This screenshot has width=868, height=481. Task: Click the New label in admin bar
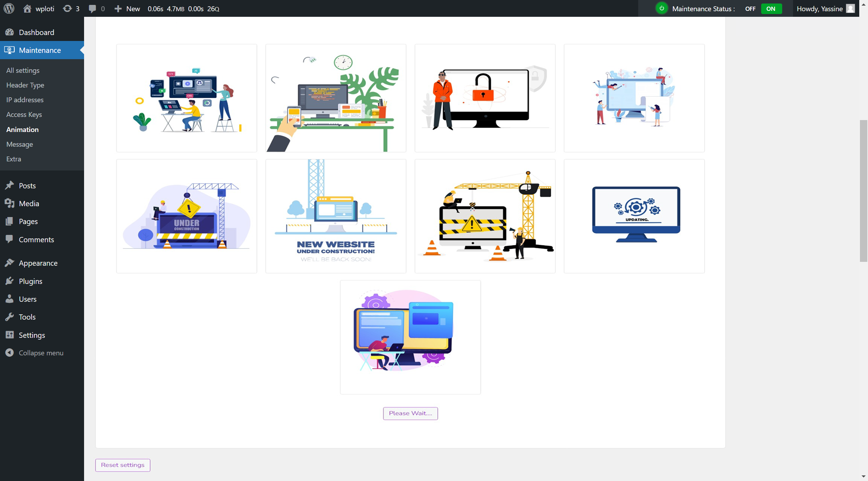(133, 9)
